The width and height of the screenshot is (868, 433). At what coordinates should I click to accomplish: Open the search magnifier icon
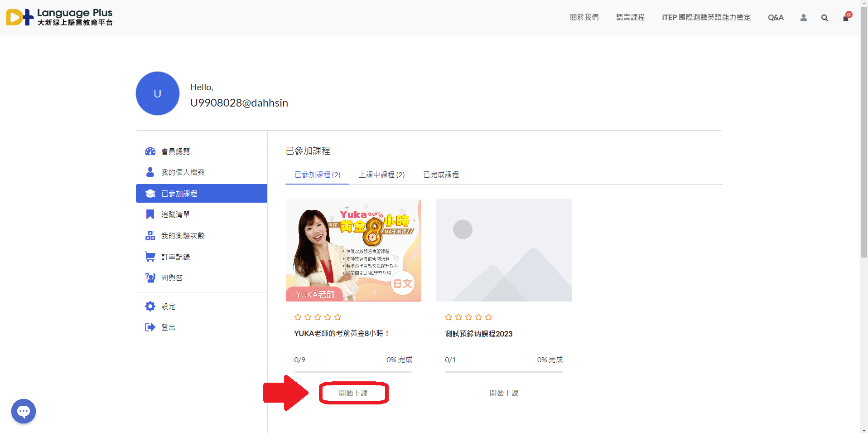tap(825, 18)
